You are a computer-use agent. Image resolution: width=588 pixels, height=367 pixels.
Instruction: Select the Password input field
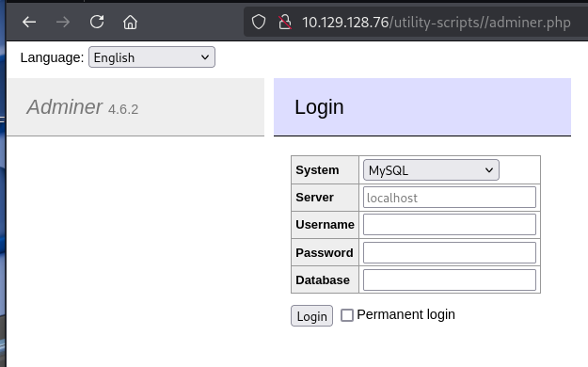[450, 252]
